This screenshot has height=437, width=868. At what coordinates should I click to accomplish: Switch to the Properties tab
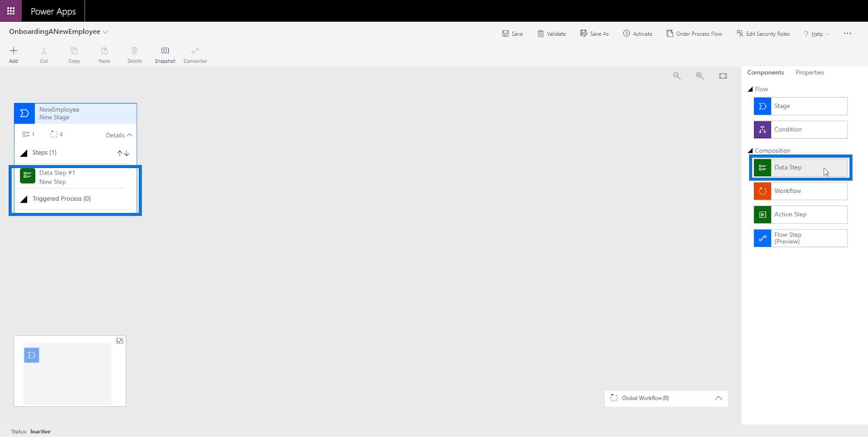click(x=810, y=73)
